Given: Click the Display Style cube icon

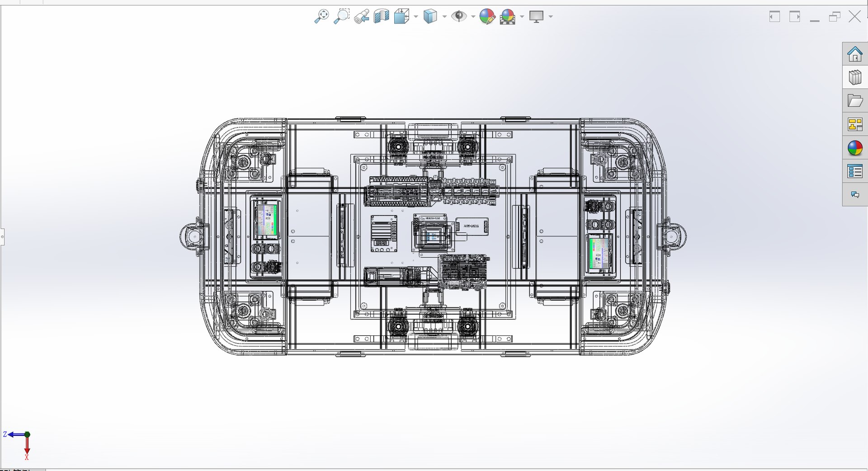Looking at the screenshot, I should (430, 17).
